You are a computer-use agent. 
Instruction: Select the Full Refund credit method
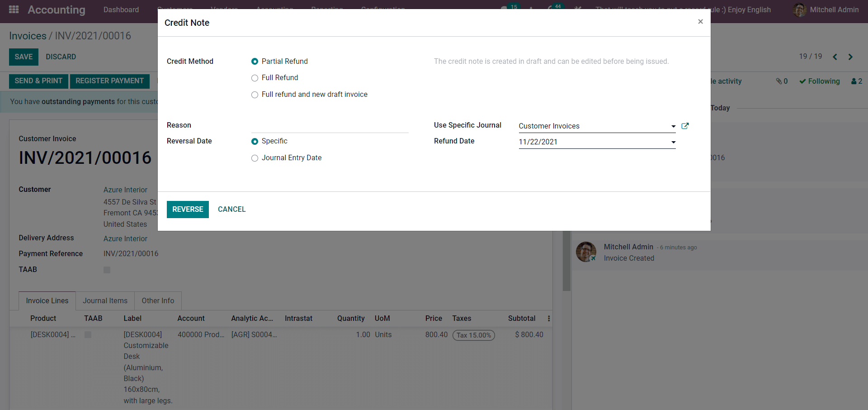[x=255, y=78]
